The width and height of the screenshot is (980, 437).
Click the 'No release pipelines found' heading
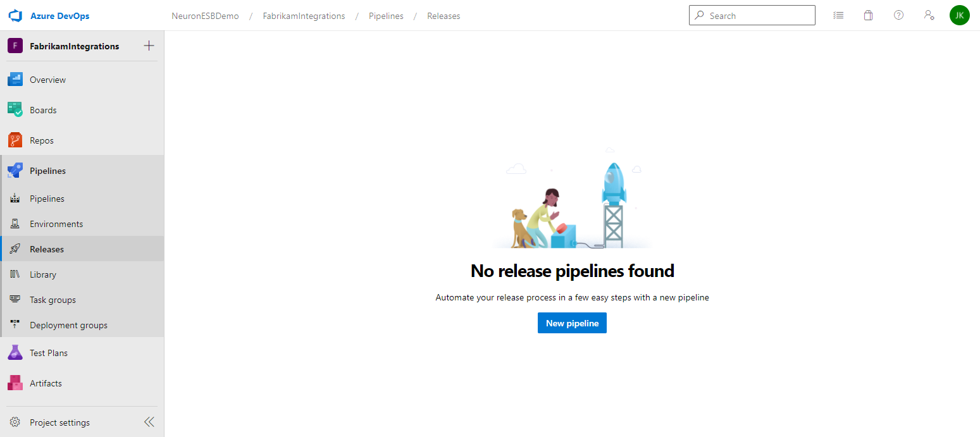(x=573, y=271)
